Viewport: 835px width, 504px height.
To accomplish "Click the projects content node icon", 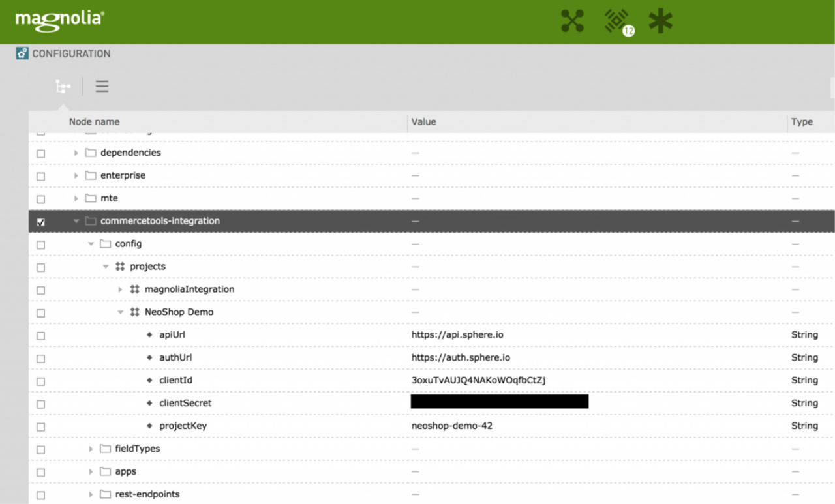I will point(120,267).
